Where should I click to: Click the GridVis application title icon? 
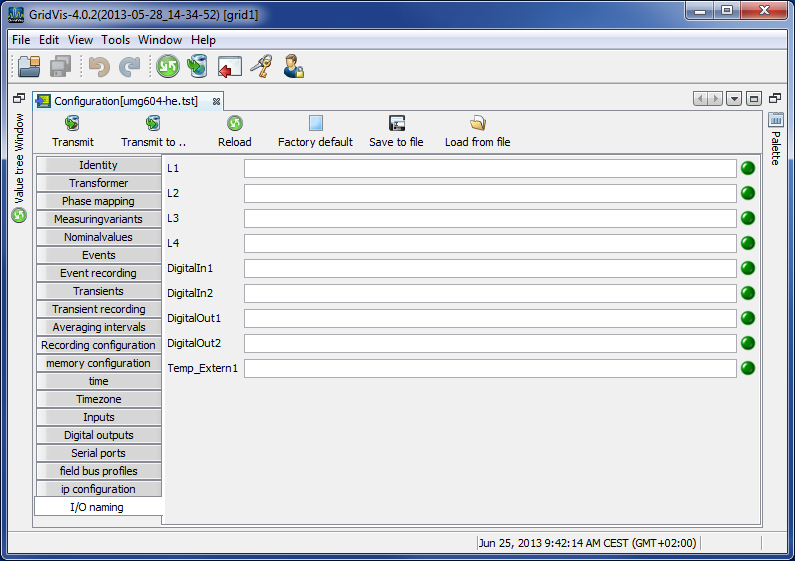point(16,14)
